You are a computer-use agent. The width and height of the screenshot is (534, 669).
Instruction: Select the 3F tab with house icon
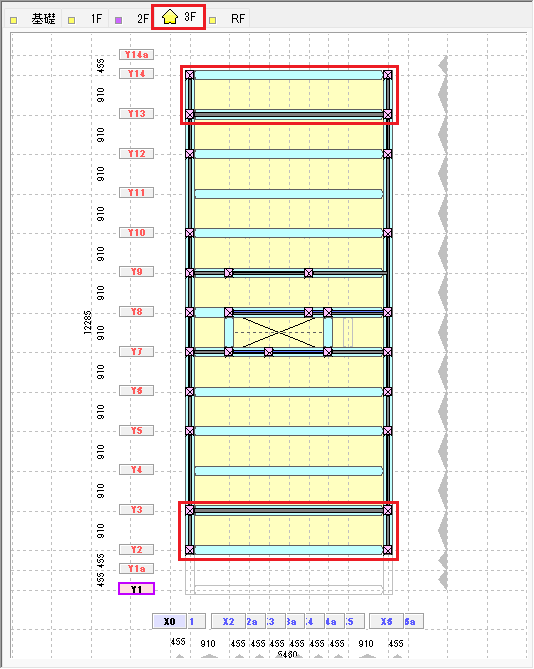click(179, 17)
